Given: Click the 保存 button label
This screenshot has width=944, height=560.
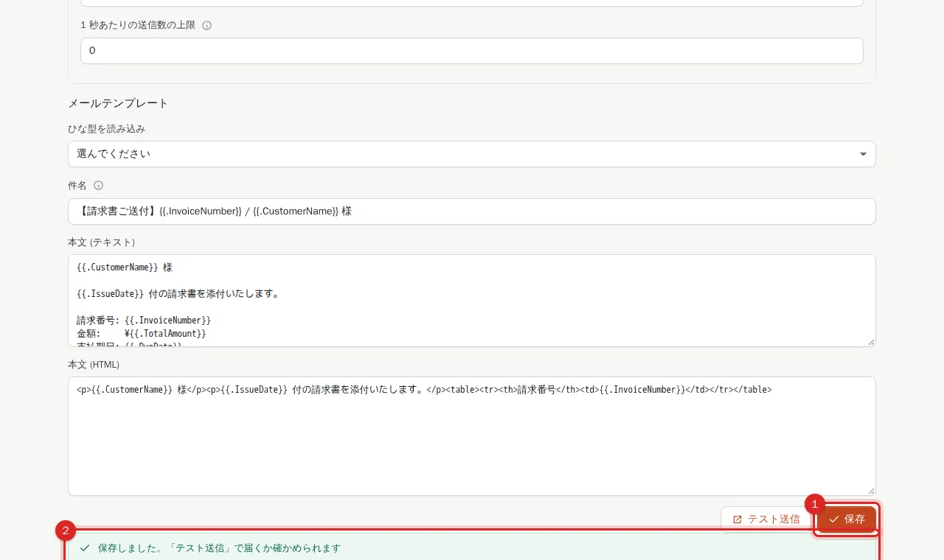Looking at the screenshot, I should (x=855, y=519).
